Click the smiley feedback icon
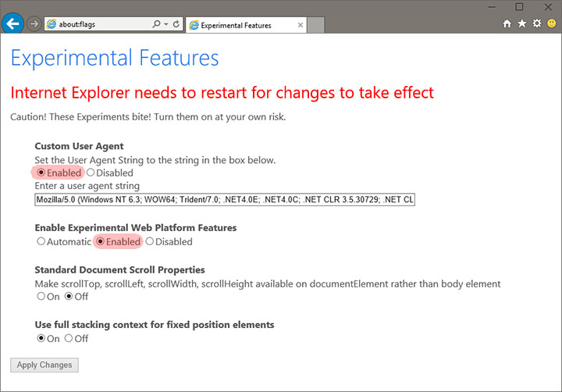 pyautogui.click(x=551, y=24)
